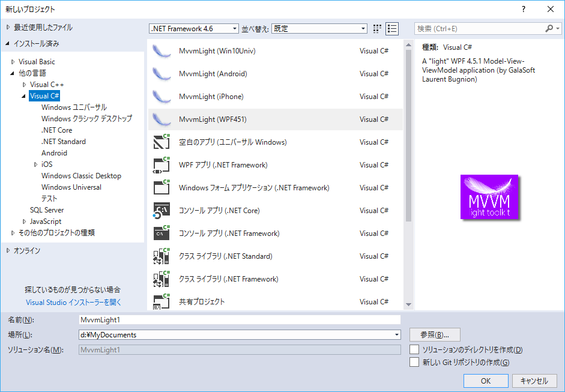565x392 pixels.
Task: Enable ソリューションのディレクトリを作成 checkbox
Action: click(x=414, y=349)
